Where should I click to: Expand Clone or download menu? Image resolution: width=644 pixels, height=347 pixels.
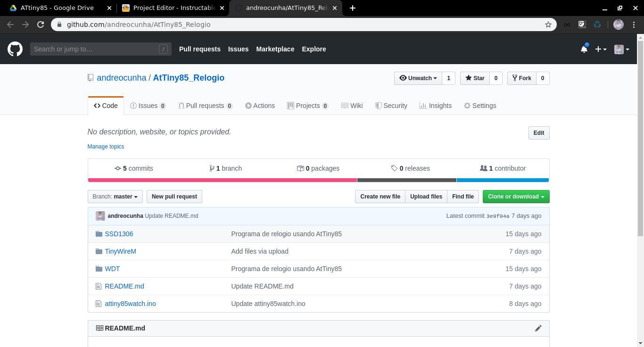tap(516, 197)
